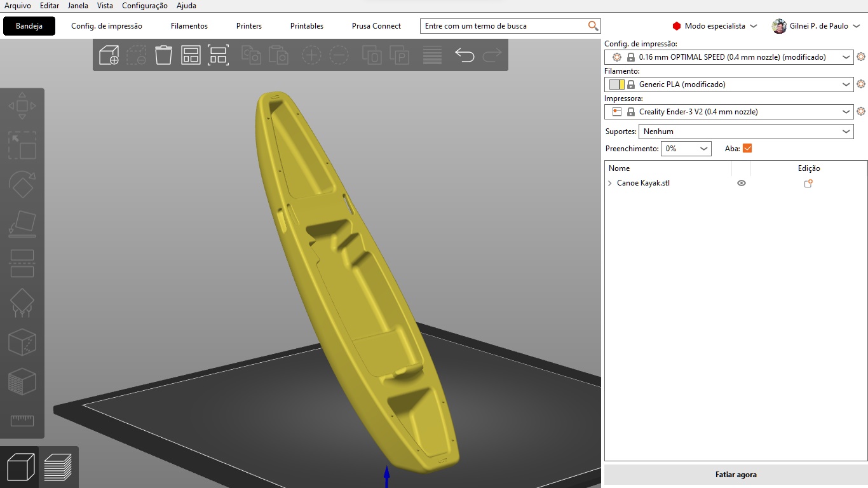The width and height of the screenshot is (868, 488).
Task: Open the Creality Ender-3 V2 printer dropdown
Action: (x=729, y=112)
